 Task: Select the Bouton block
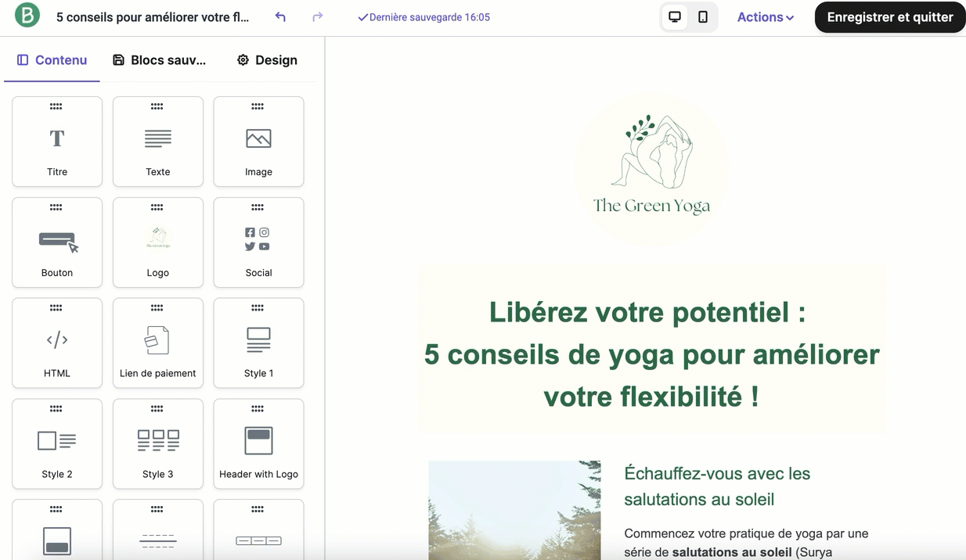(x=57, y=242)
